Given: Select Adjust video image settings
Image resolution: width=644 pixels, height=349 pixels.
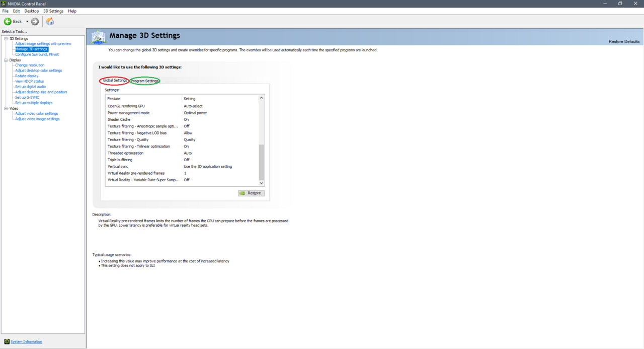Looking at the screenshot, I should click(x=37, y=119).
